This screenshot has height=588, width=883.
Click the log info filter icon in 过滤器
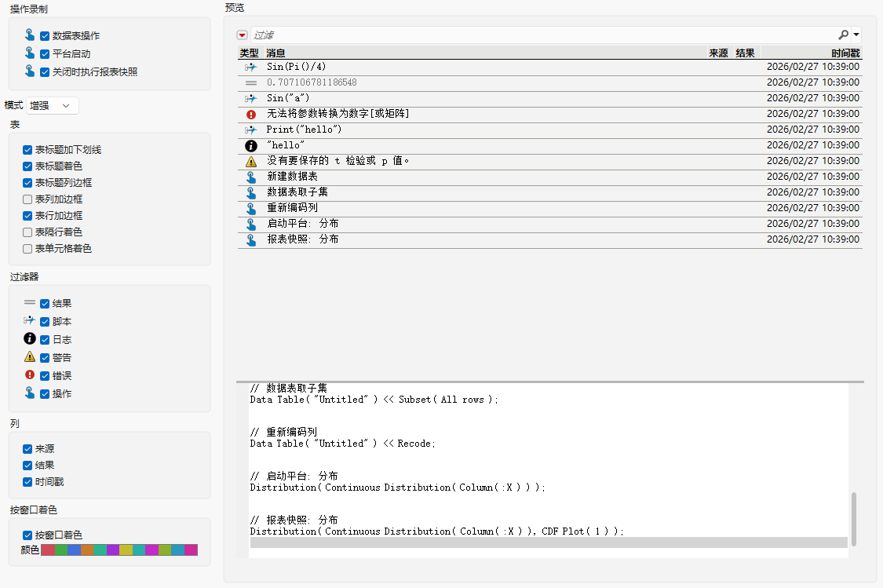[30, 338]
